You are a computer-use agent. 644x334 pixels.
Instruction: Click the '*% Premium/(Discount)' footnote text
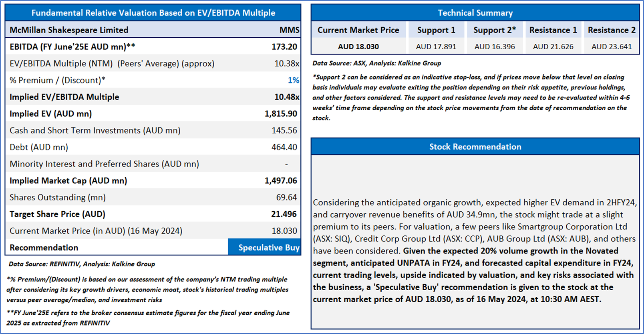pyautogui.click(x=147, y=289)
